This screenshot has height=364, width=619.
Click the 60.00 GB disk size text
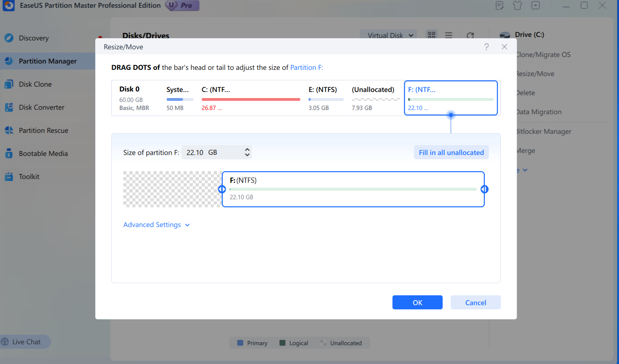tap(131, 100)
